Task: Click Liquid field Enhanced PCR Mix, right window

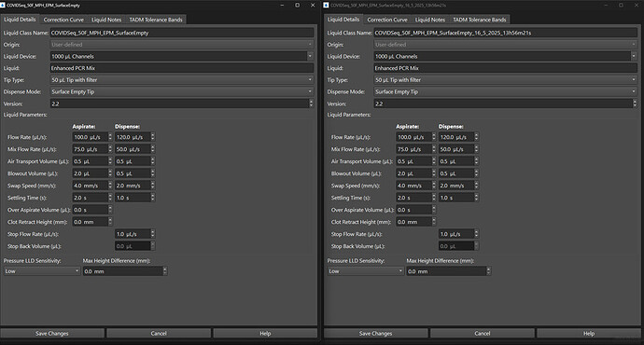Action: tap(506, 68)
